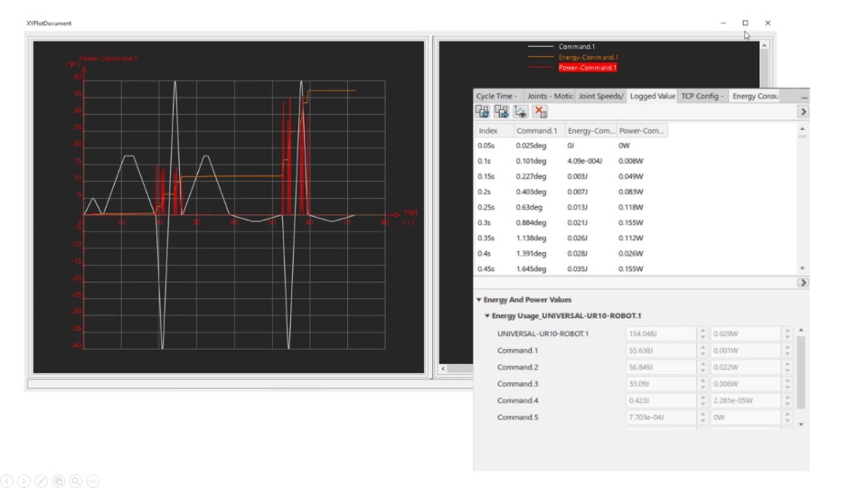Click the UNIVERSAL-UR10-ROBOT.1 row label
868x488 pixels.
pos(542,333)
